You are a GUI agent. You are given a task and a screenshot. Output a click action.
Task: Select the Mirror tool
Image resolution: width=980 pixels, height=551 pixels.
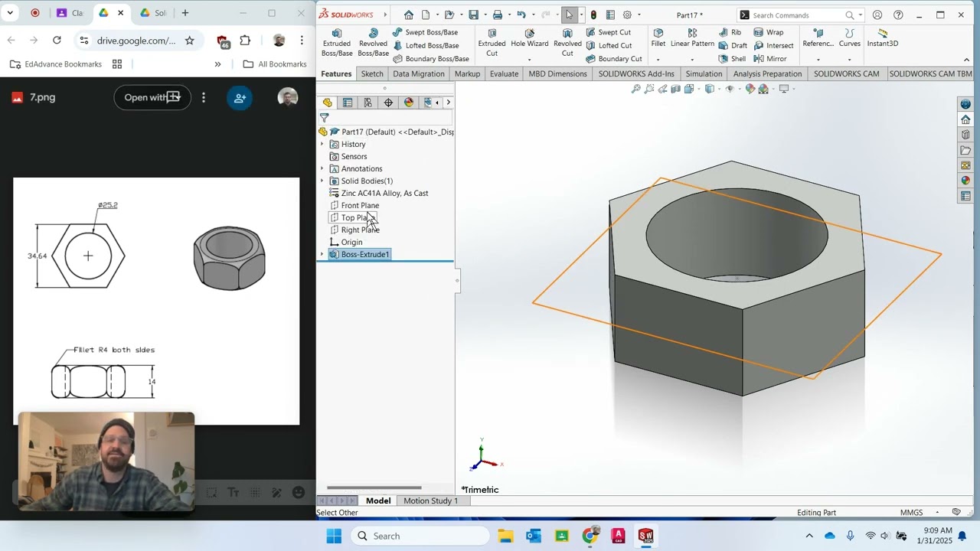(770, 58)
